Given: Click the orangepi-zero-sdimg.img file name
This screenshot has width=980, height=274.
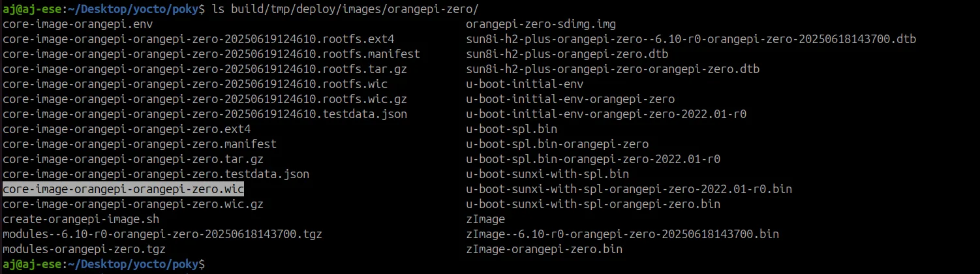Looking at the screenshot, I should [540, 24].
